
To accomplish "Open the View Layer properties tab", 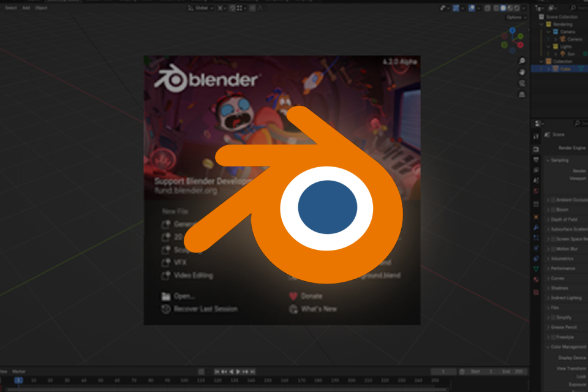I will click(x=537, y=170).
